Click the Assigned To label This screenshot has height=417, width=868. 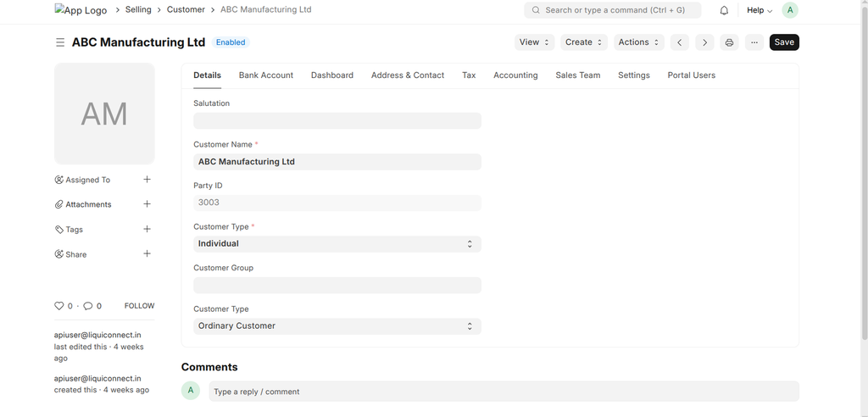click(x=87, y=180)
